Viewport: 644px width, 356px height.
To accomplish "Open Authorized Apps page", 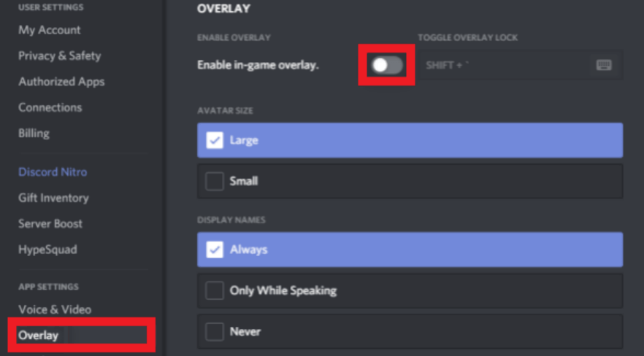I will click(x=61, y=82).
